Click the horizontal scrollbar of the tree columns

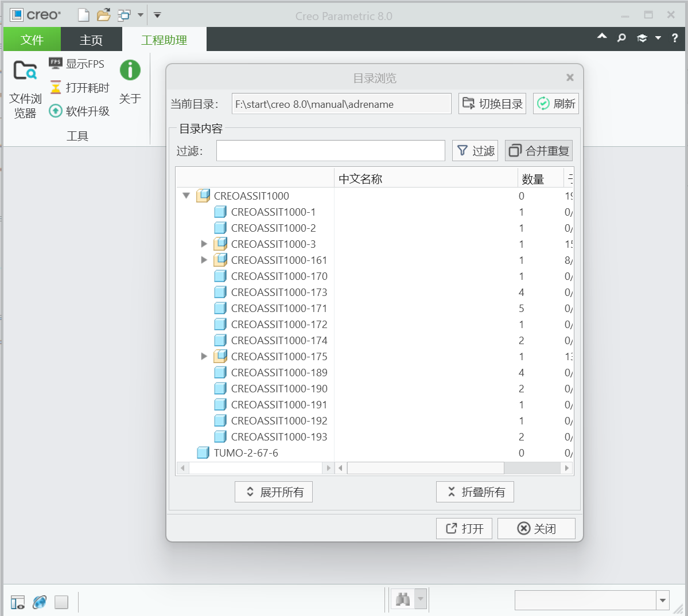[x=425, y=468]
